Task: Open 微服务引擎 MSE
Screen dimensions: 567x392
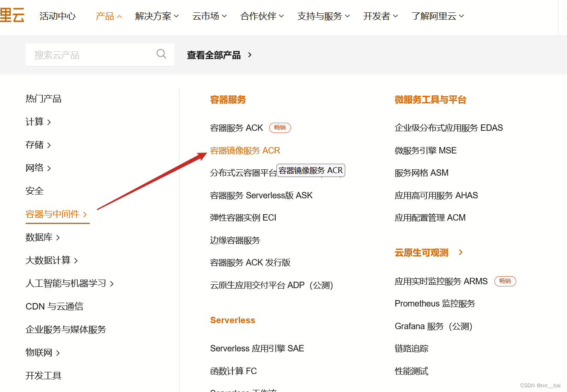Action: pos(426,150)
